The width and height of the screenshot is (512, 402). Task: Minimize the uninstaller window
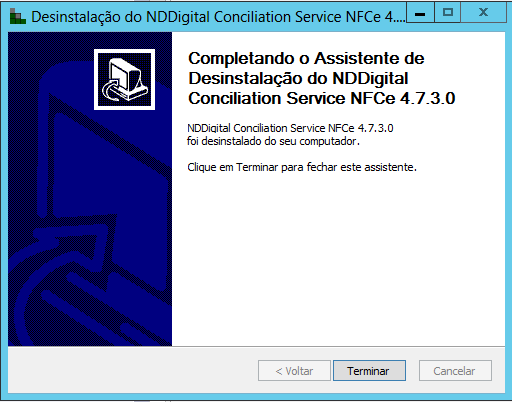coord(420,13)
